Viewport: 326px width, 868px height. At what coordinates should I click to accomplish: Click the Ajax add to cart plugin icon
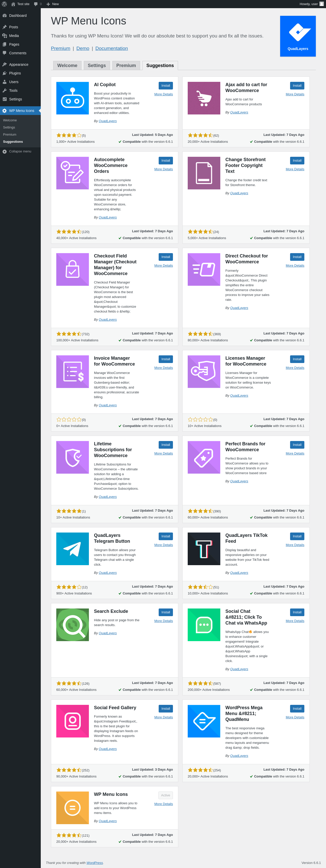pyautogui.click(x=204, y=98)
